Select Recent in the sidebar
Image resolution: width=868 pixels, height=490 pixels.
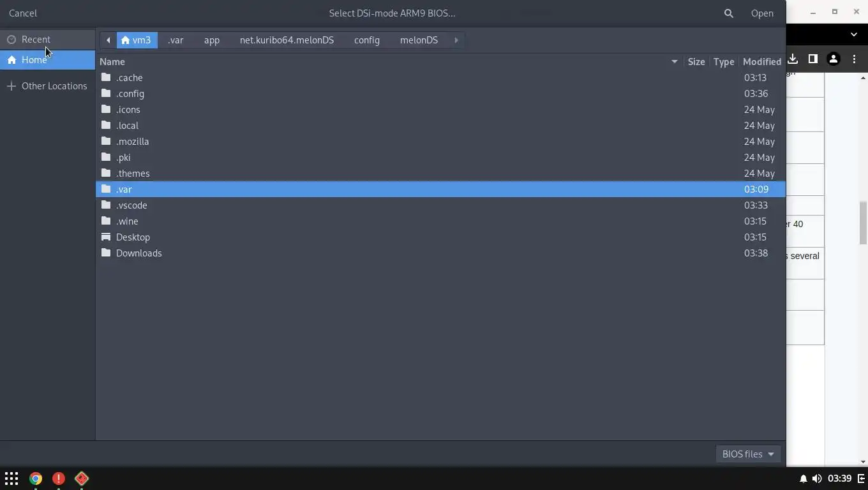point(48,40)
